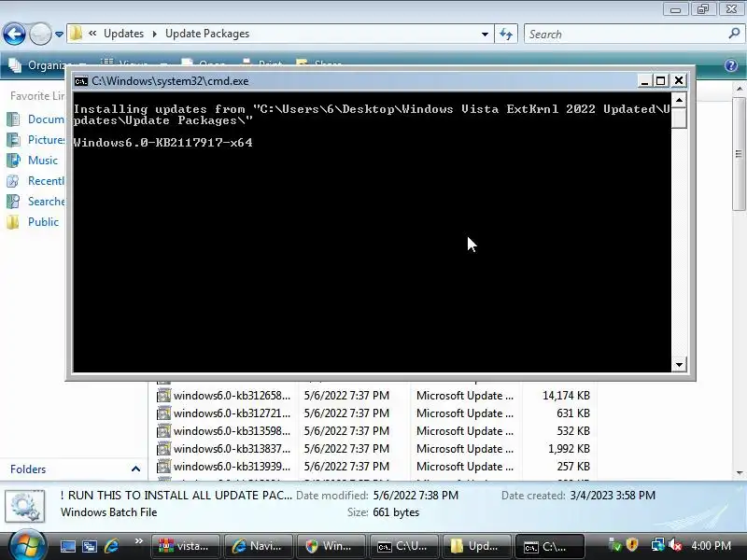Click the Explorer Back navigation arrow
This screenshot has height=560, width=747.
click(14, 35)
